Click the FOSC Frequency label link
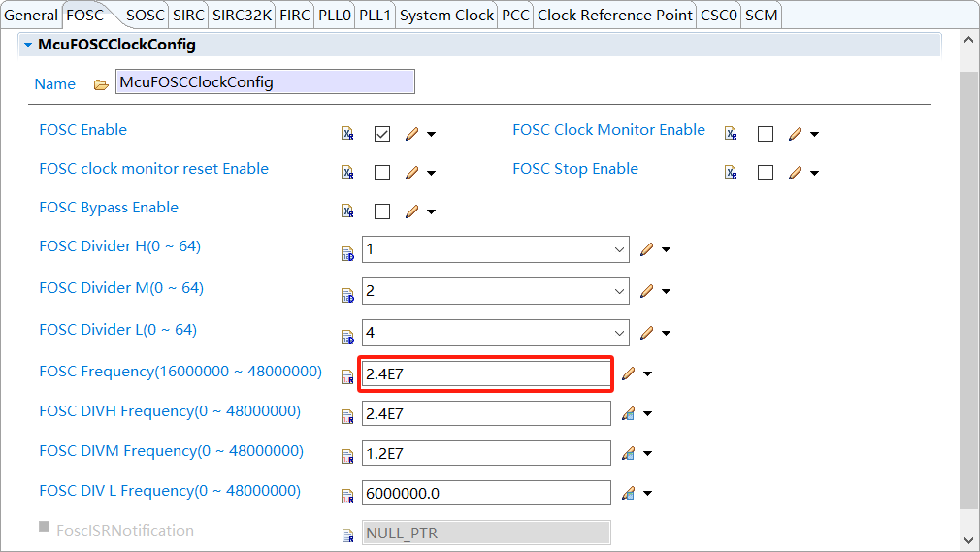980x552 pixels. click(x=180, y=372)
